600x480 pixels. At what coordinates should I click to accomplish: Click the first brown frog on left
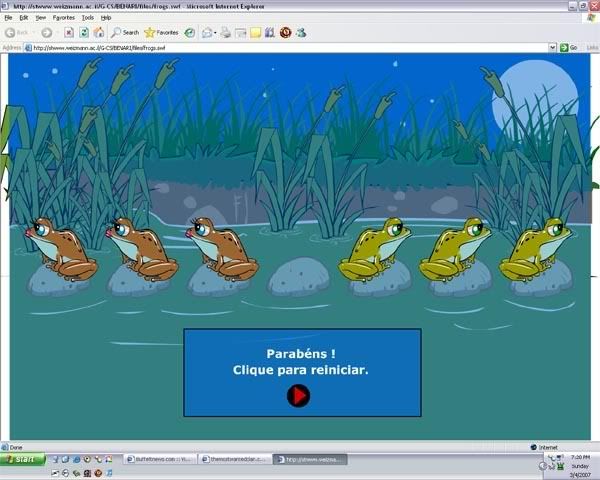60,250
